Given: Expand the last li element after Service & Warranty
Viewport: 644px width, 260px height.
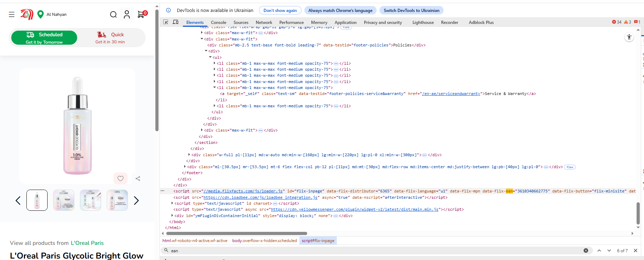Looking at the screenshot, I should 215,106.
